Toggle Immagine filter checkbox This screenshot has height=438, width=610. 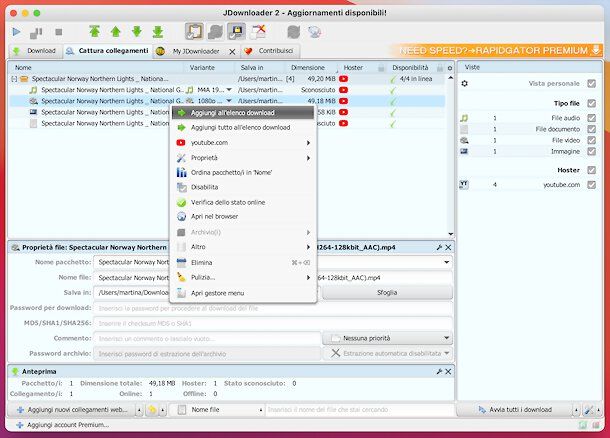(592, 151)
